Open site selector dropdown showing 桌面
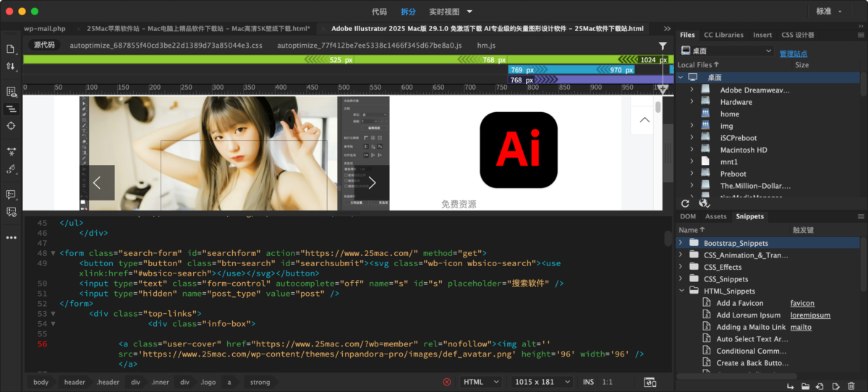Image resolution: width=868 pixels, height=392 pixels. tap(727, 51)
